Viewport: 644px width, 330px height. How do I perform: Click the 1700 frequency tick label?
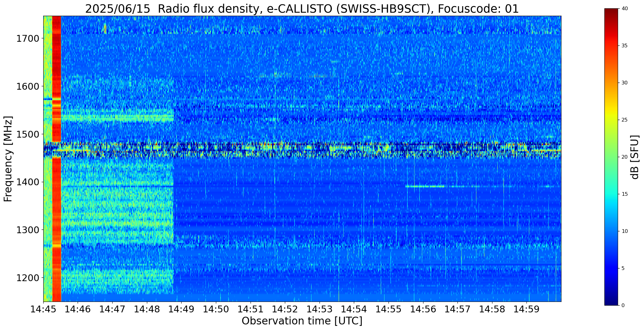[28, 38]
